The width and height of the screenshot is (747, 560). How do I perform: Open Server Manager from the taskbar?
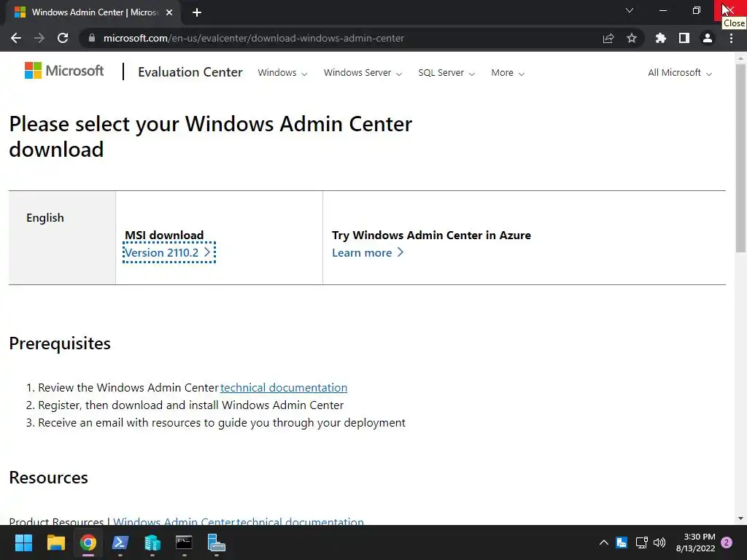pos(216,542)
